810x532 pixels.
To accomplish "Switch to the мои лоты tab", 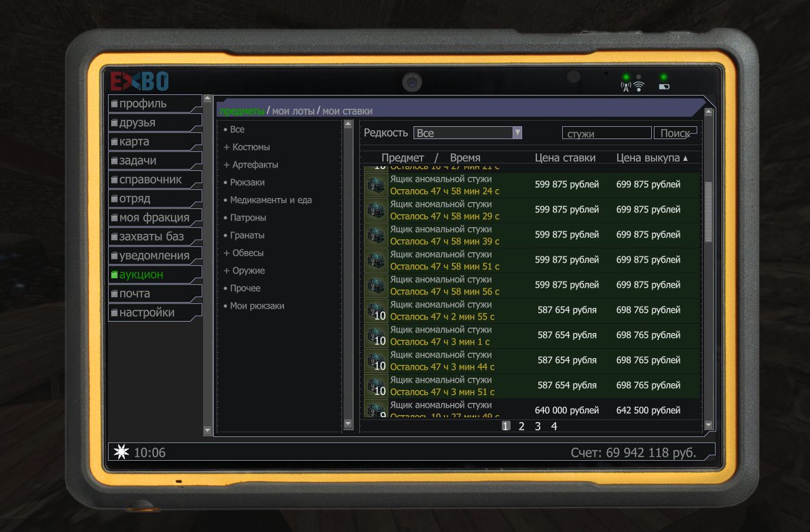I will tap(293, 111).
